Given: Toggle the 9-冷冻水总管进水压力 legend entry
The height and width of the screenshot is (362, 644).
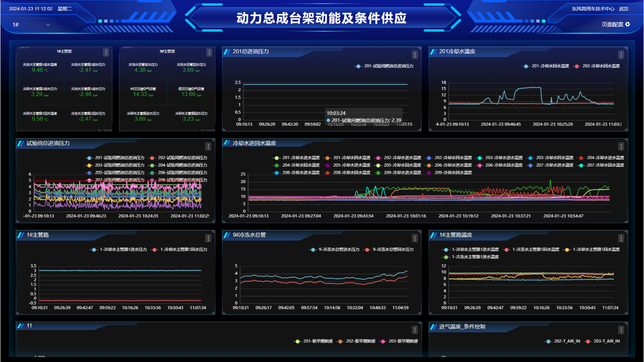Looking at the screenshot, I should pos(334,249).
